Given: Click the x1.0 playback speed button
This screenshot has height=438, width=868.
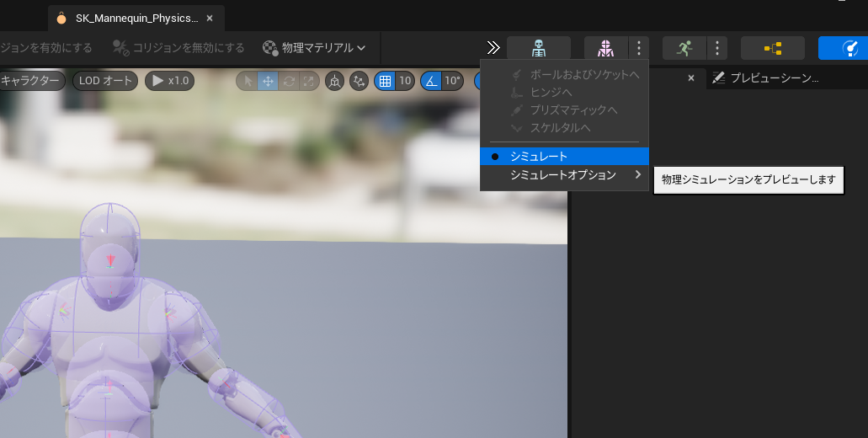Looking at the screenshot, I should 170,81.
